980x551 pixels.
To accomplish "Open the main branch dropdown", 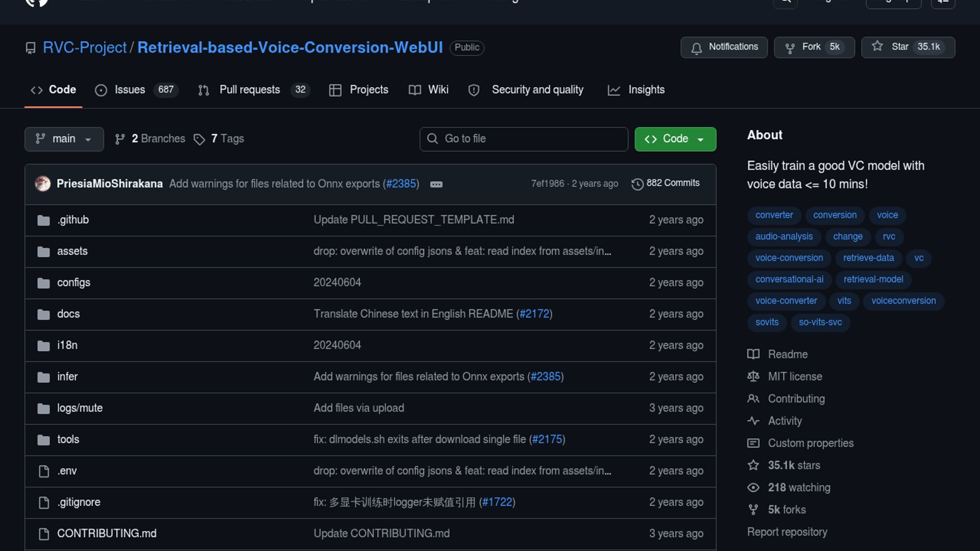I will 64,139.
